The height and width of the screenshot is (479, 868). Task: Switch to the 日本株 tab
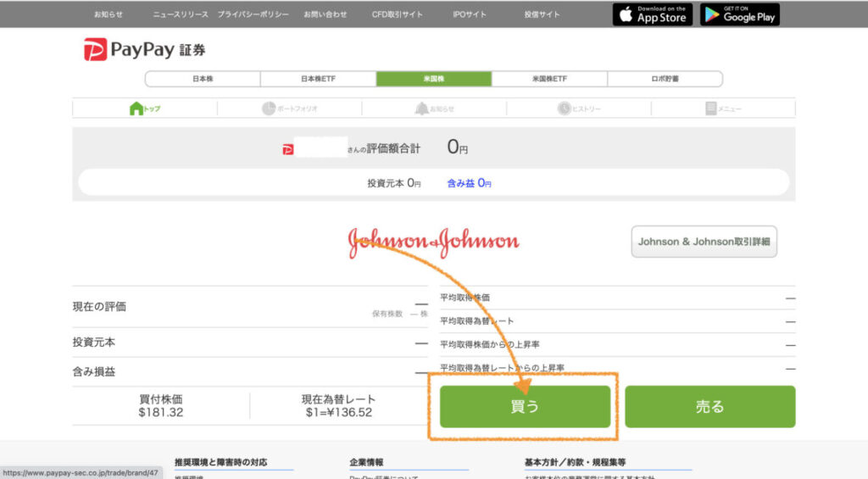[x=203, y=79]
